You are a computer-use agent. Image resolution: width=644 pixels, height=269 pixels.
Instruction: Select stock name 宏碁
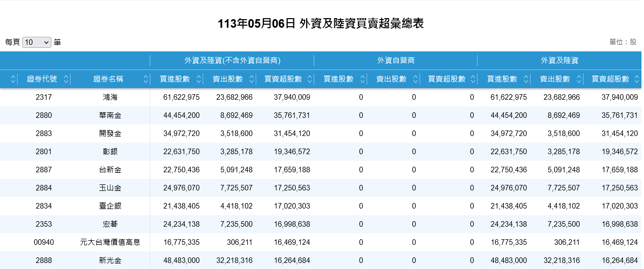(x=110, y=224)
